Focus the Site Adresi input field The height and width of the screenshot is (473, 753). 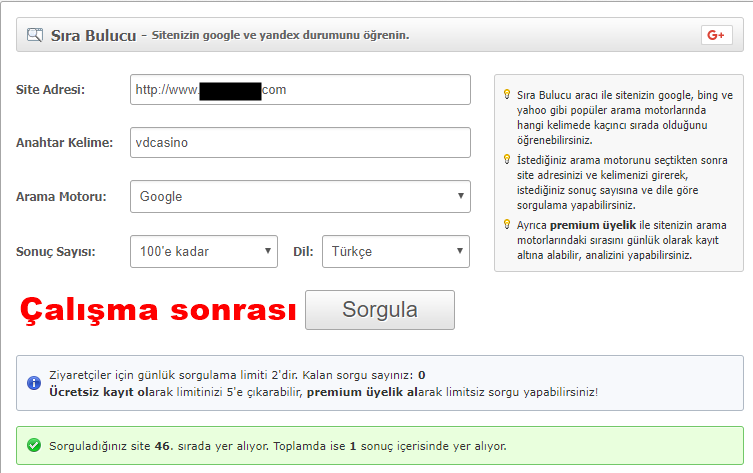coord(300,89)
